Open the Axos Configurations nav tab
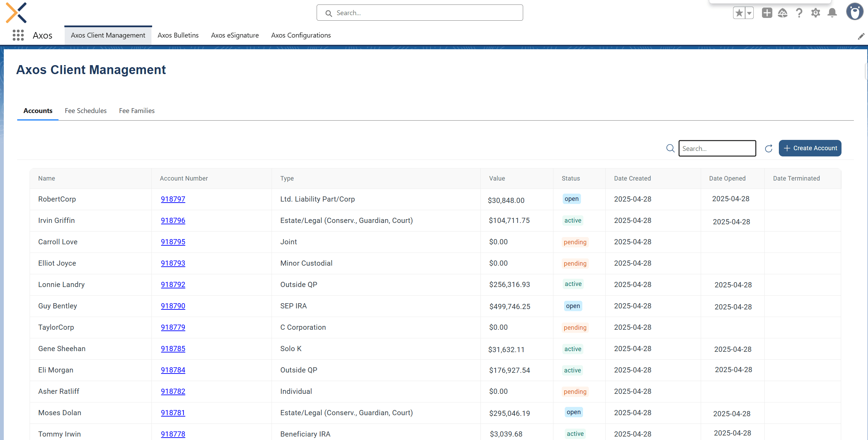868x440 pixels. coord(301,35)
